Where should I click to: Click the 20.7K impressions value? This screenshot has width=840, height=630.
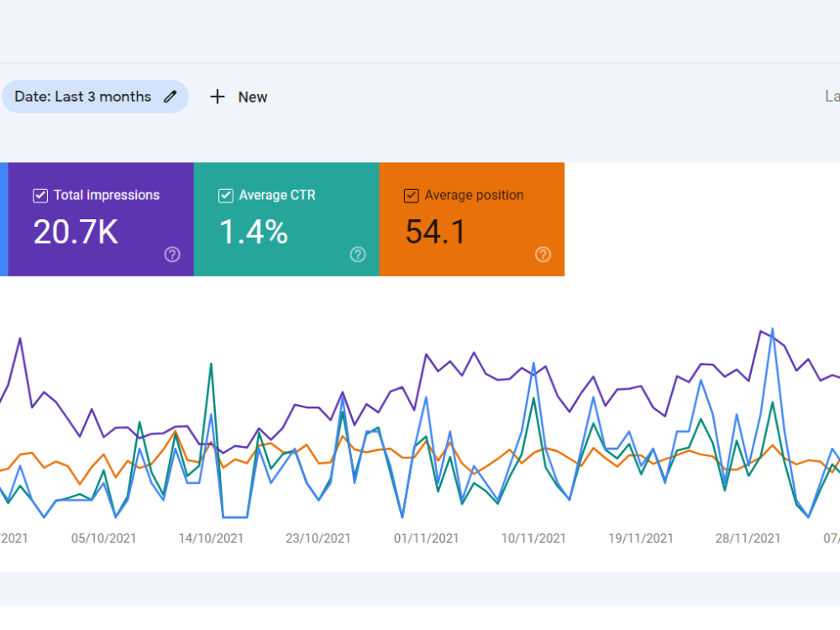click(76, 232)
